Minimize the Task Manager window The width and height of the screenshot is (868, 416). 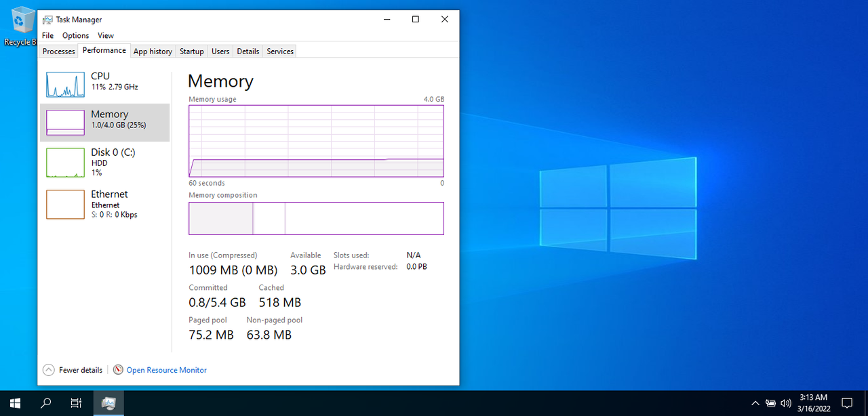click(x=387, y=20)
